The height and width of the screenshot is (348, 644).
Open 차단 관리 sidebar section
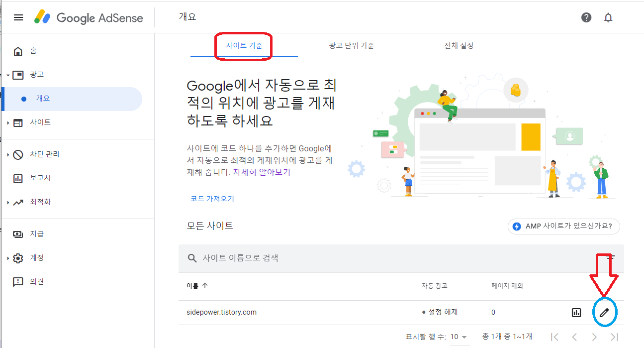(45, 154)
